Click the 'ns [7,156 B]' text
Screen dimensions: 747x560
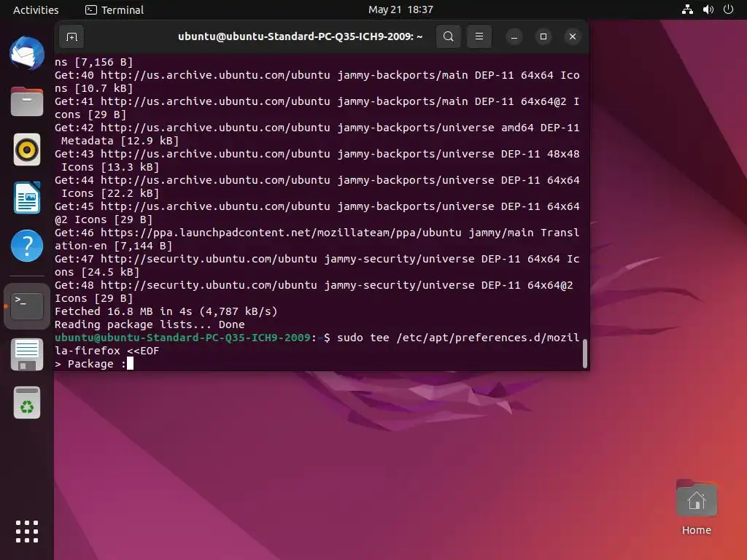(93, 63)
